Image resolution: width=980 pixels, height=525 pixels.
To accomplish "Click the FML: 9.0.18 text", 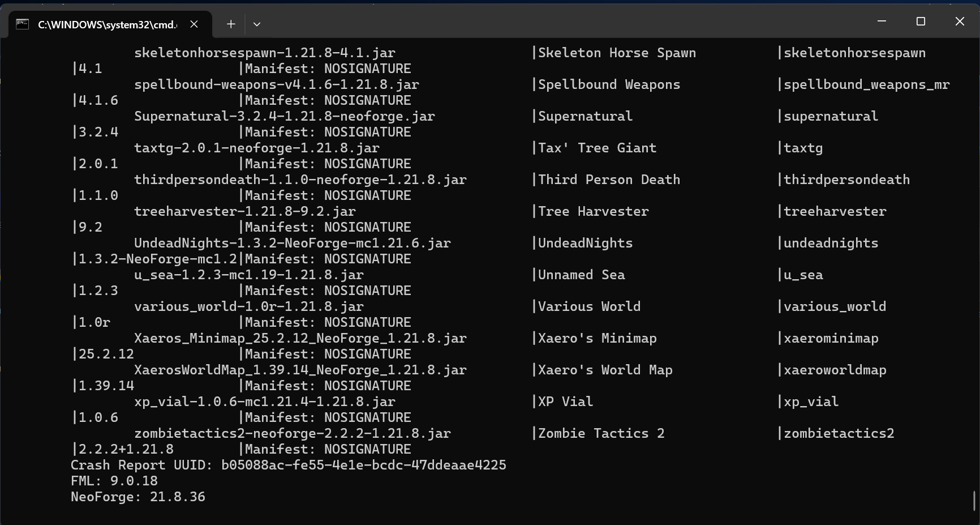I will [114, 481].
